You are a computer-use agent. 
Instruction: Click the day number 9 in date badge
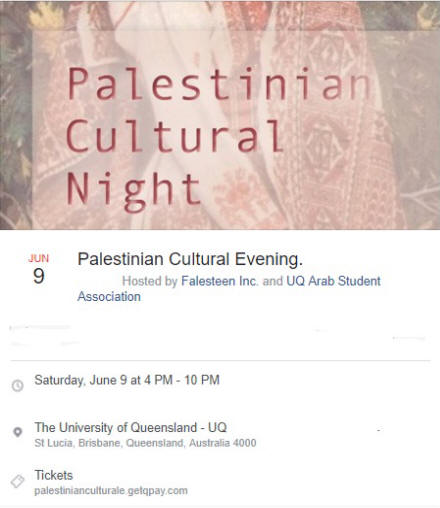pos(39,276)
